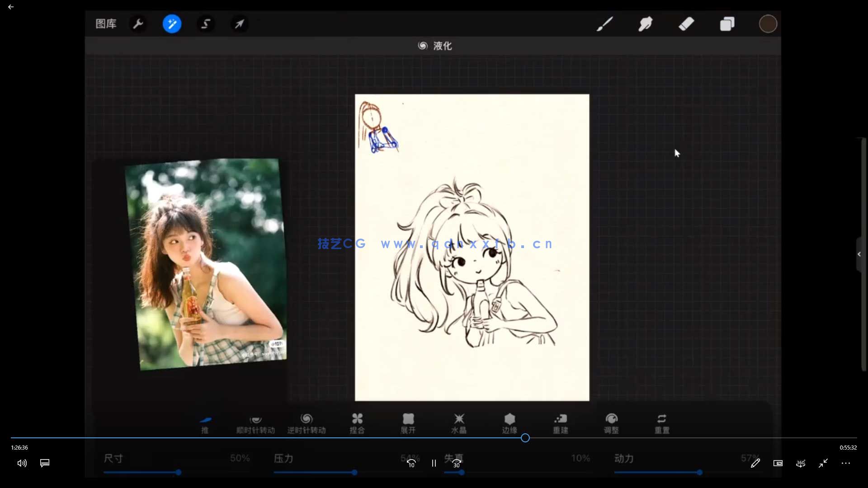Click the video progress bar handle

pyautogui.click(x=525, y=438)
